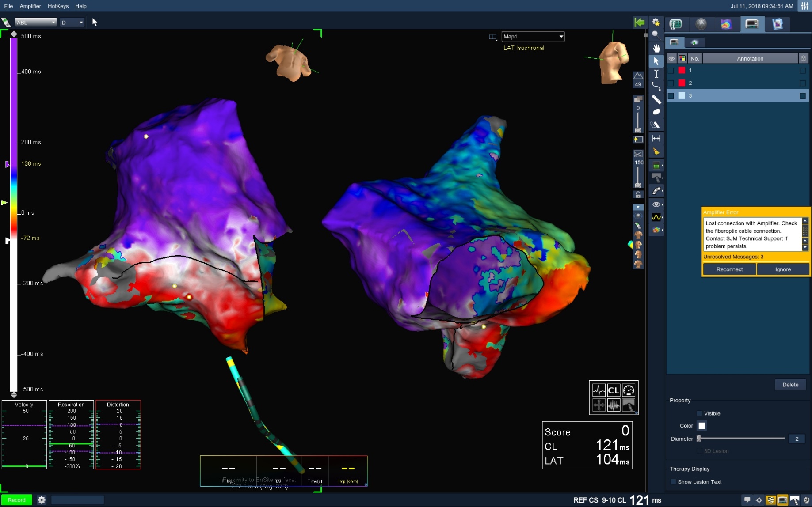Open the HotKeys menu
The width and height of the screenshot is (812, 507).
[x=58, y=6]
